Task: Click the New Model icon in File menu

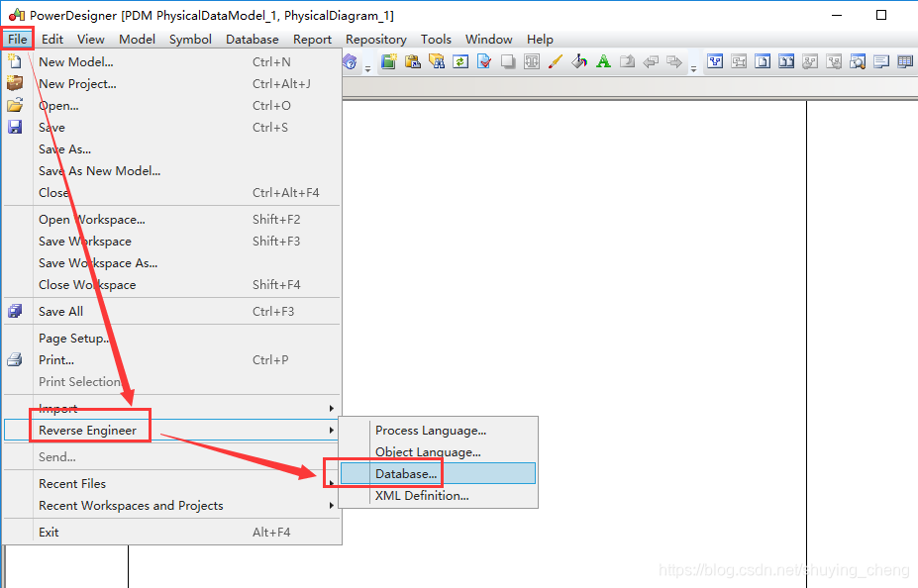Action: coord(15,60)
